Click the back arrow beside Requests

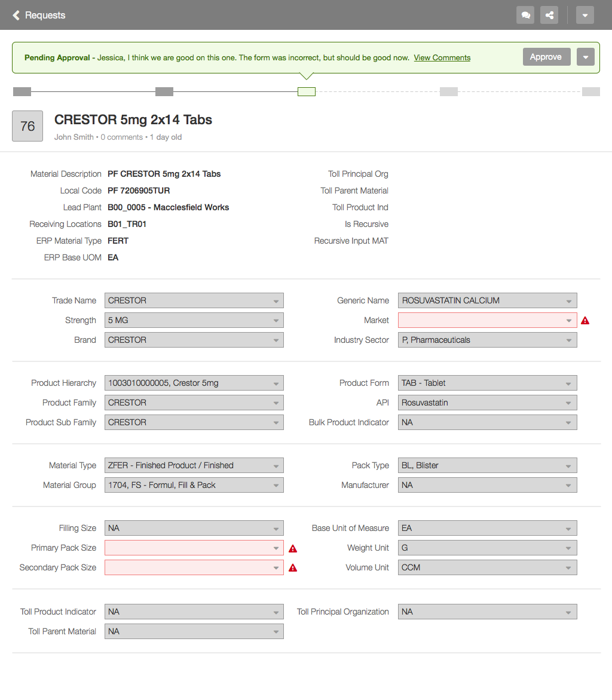16,15
